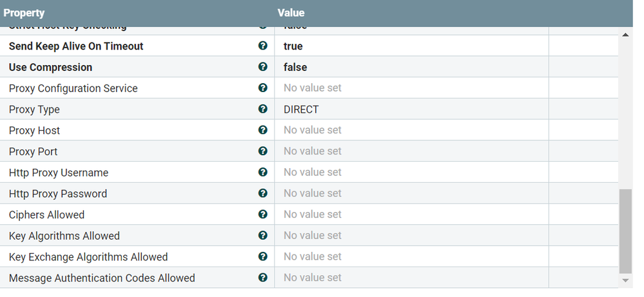Click help icon for Send Keep Alive On Timeout
Screen dimensions: 644x297
point(263,46)
